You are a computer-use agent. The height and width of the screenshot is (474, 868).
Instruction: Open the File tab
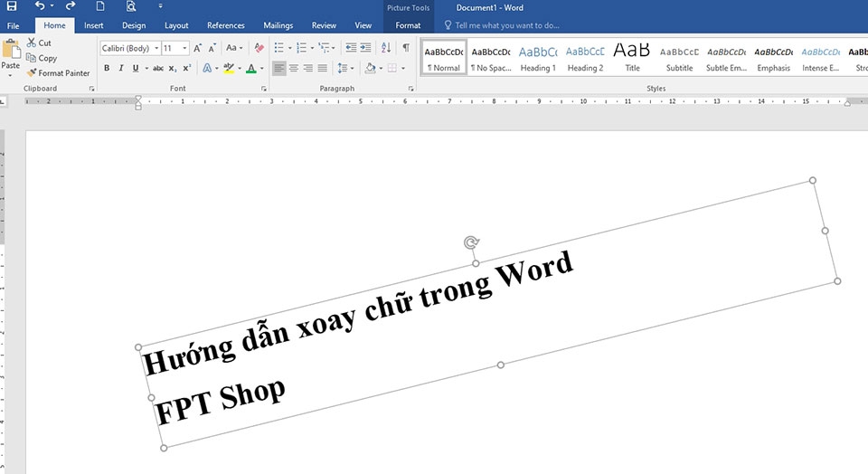14,25
